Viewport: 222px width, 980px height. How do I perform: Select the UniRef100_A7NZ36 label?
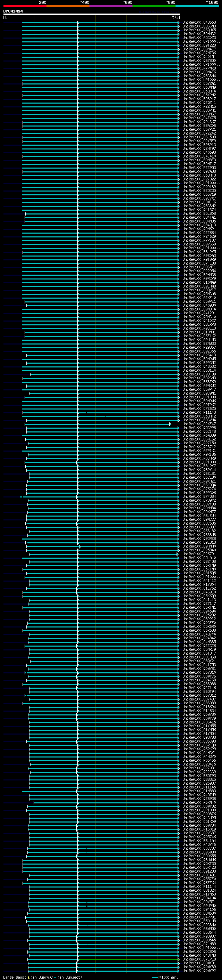[199, 53]
